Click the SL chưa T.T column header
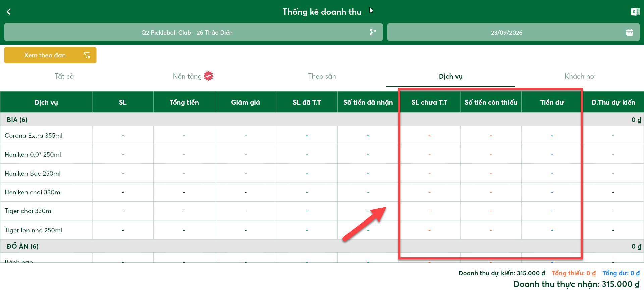The image size is (644, 295). [x=429, y=102]
